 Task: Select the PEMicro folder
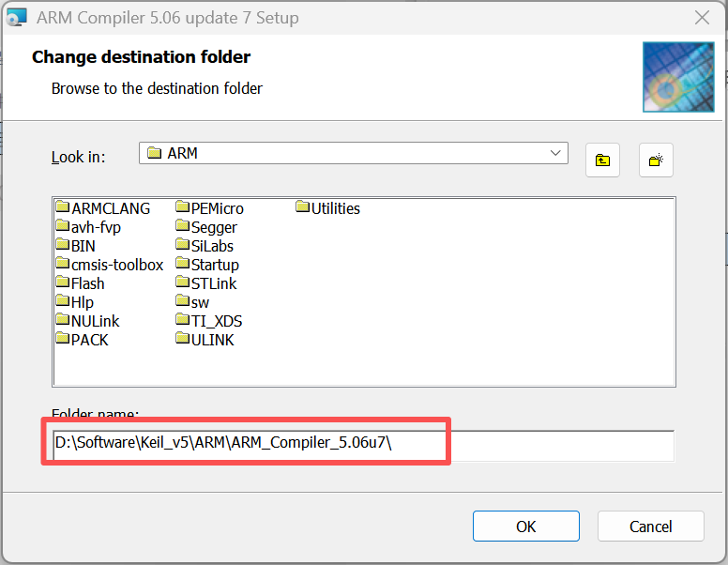[210, 208]
